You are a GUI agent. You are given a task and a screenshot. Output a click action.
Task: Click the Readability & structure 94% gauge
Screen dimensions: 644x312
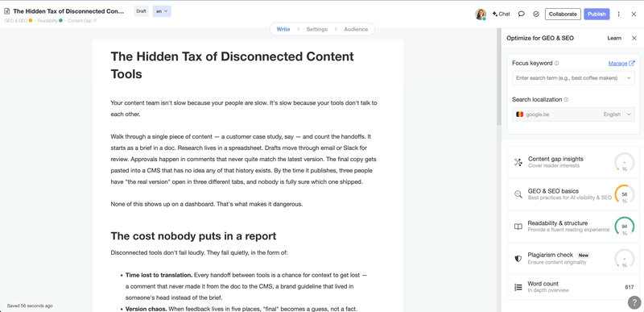coord(625,227)
